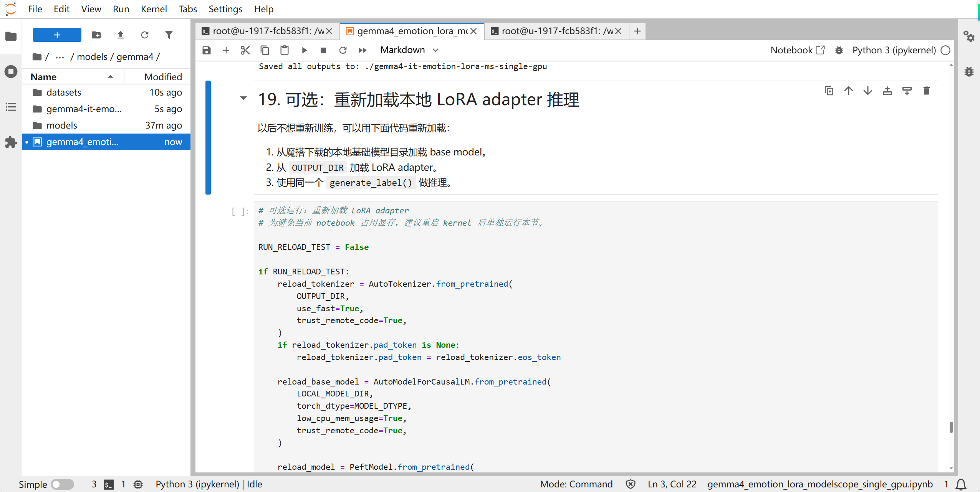Move the selected cell down
980x492 pixels.
click(x=868, y=91)
